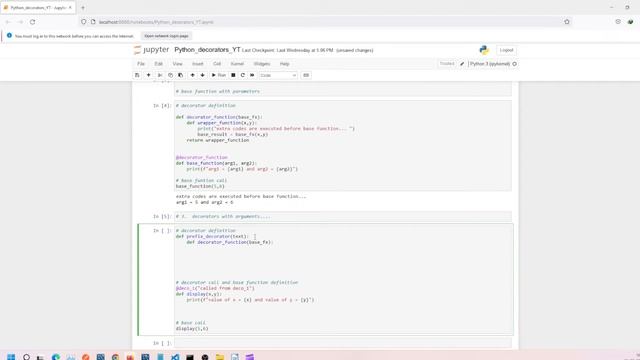Click the line def display(x,y):
Viewport: 640px width, 360px height.
click(x=198, y=294)
